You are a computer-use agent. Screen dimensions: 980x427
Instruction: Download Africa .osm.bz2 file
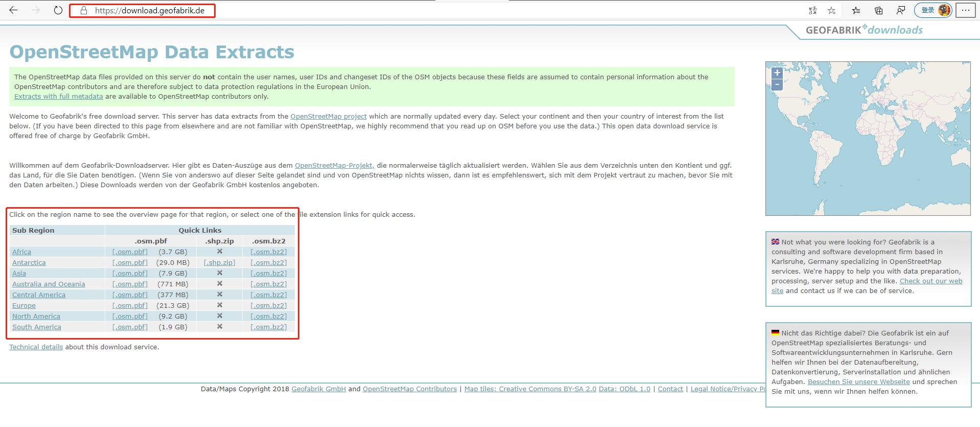pos(269,252)
